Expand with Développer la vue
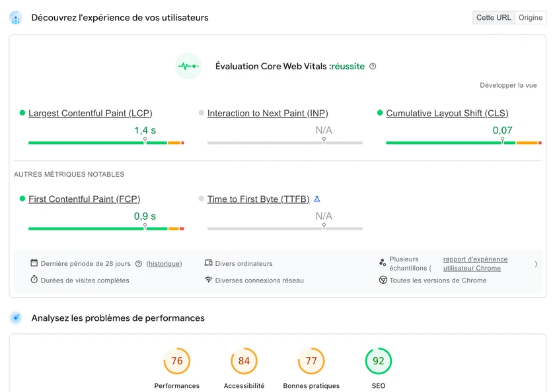Screen dimensions: 555x392 point(508,85)
